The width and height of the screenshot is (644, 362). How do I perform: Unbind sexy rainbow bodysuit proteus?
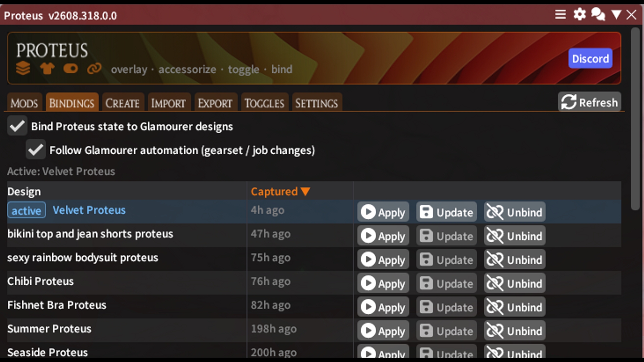click(515, 259)
